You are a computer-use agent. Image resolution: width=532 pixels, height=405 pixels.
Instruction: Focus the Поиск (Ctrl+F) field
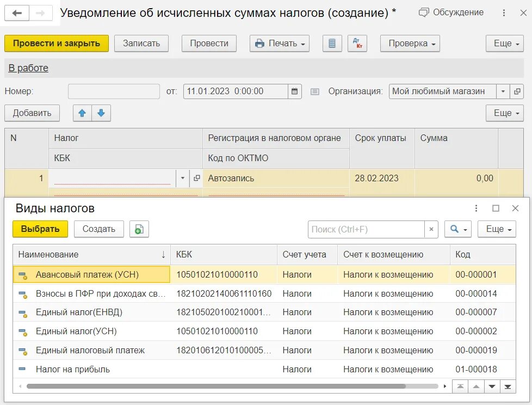[366, 230]
